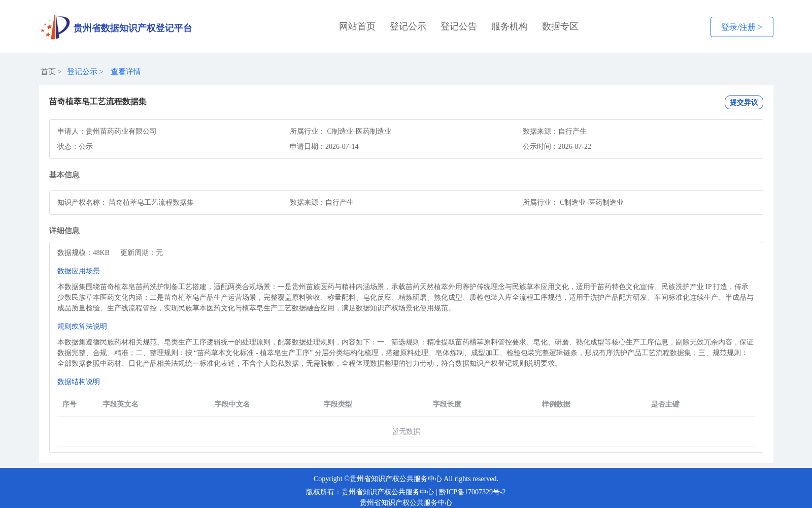
Task: Click the 规则或算法说明 heading
Action: tap(82, 326)
